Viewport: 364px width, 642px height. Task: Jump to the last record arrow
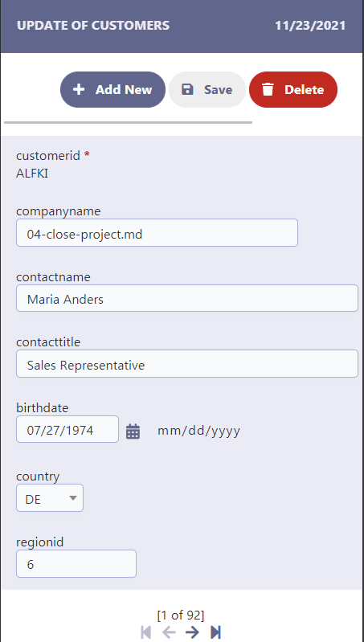(x=215, y=632)
